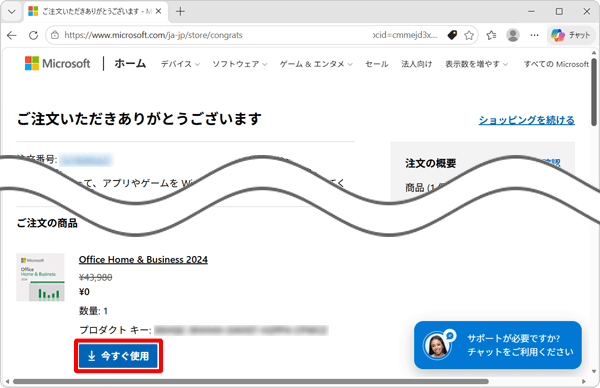Click the shopping price tag icon
Screen dimensions: 600x388
point(452,35)
